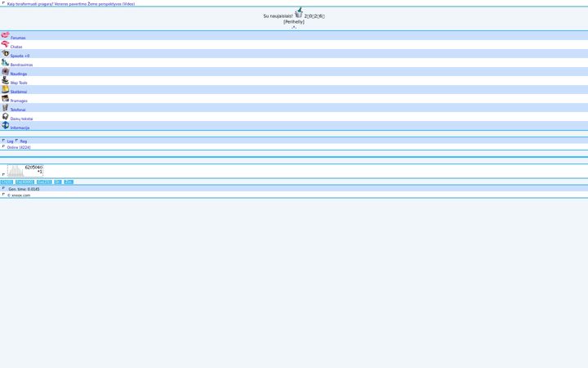Click the Telefonai icon
This screenshot has height=368, width=588.
(x=5, y=107)
